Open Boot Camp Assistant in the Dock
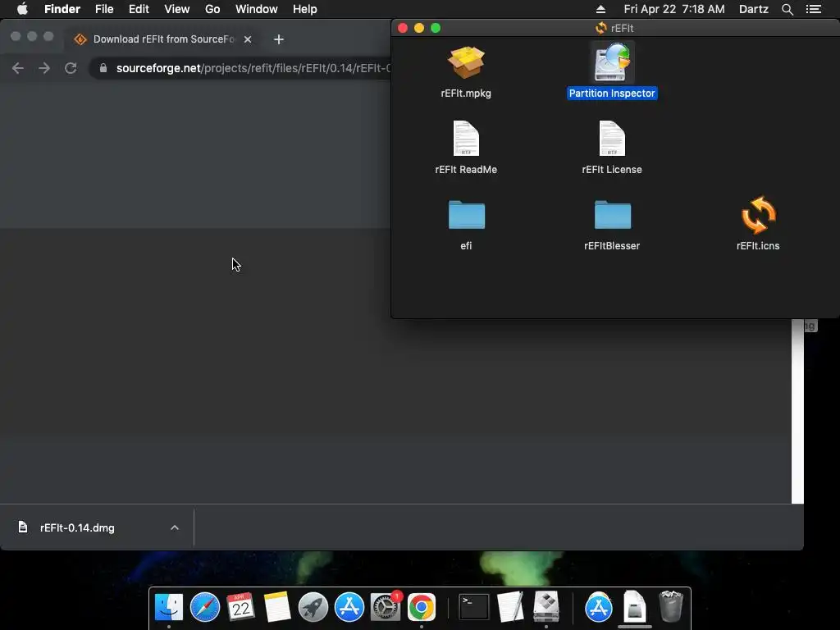 546,608
